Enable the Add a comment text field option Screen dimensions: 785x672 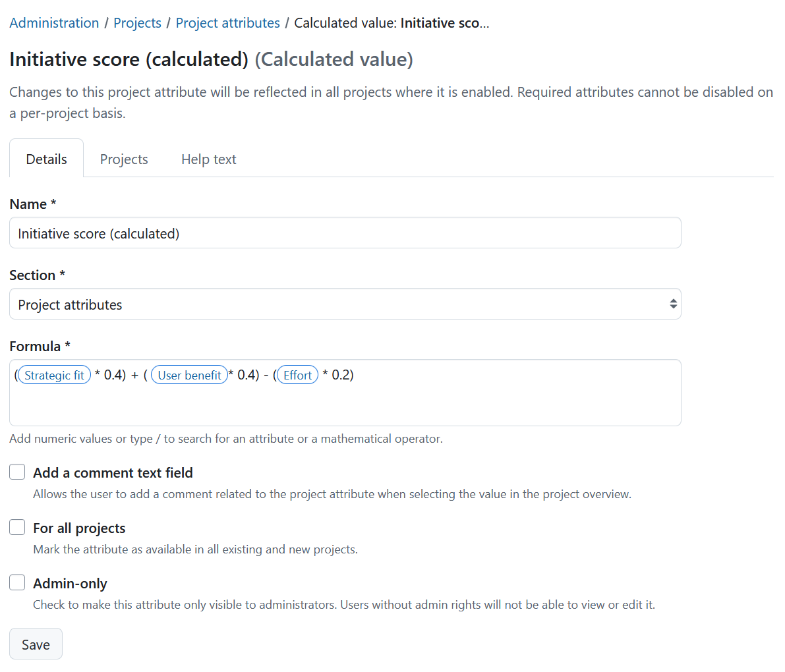tap(16, 472)
